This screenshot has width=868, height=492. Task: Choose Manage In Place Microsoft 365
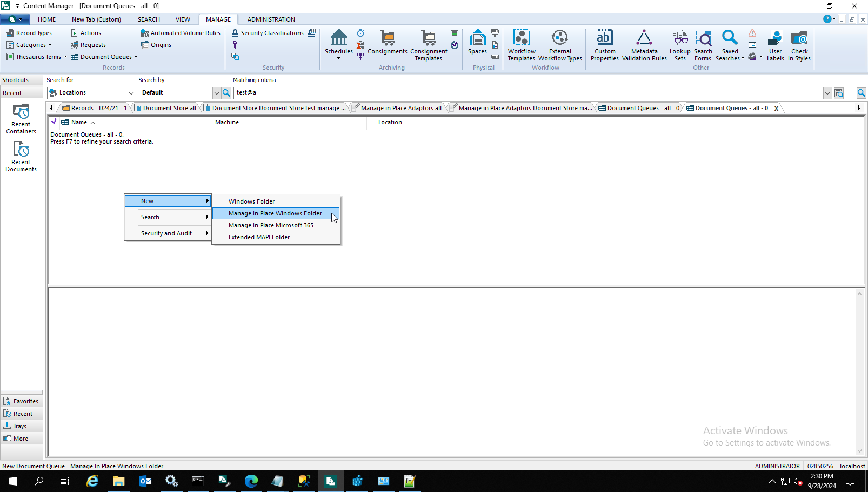(x=276, y=225)
